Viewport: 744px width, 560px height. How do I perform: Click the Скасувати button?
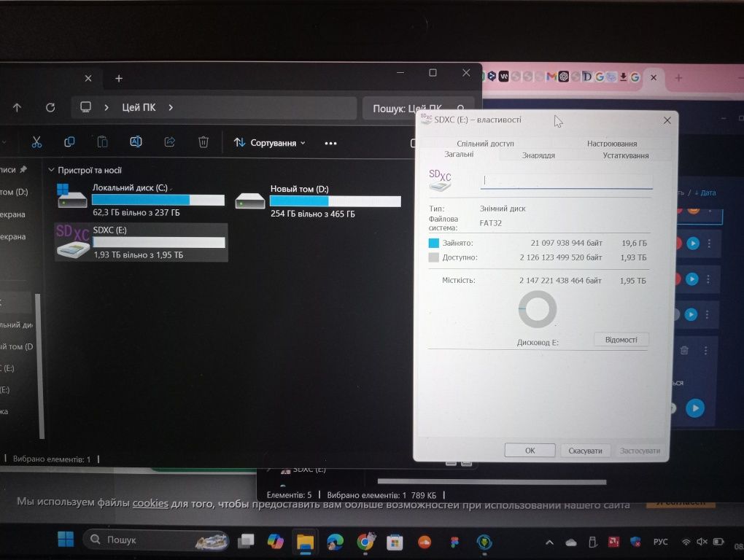point(585,451)
